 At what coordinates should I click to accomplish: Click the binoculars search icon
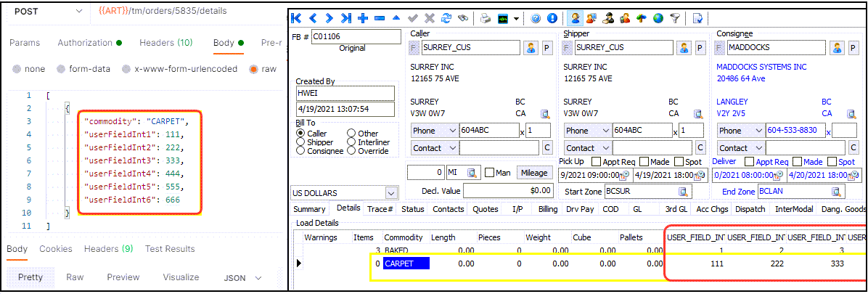pyautogui.click(x=463, y=18)
